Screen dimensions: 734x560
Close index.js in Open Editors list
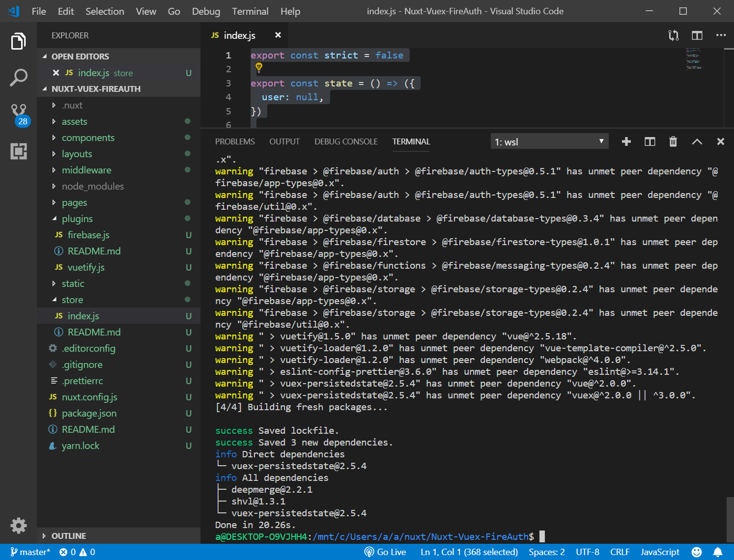(x=56, y=73)
